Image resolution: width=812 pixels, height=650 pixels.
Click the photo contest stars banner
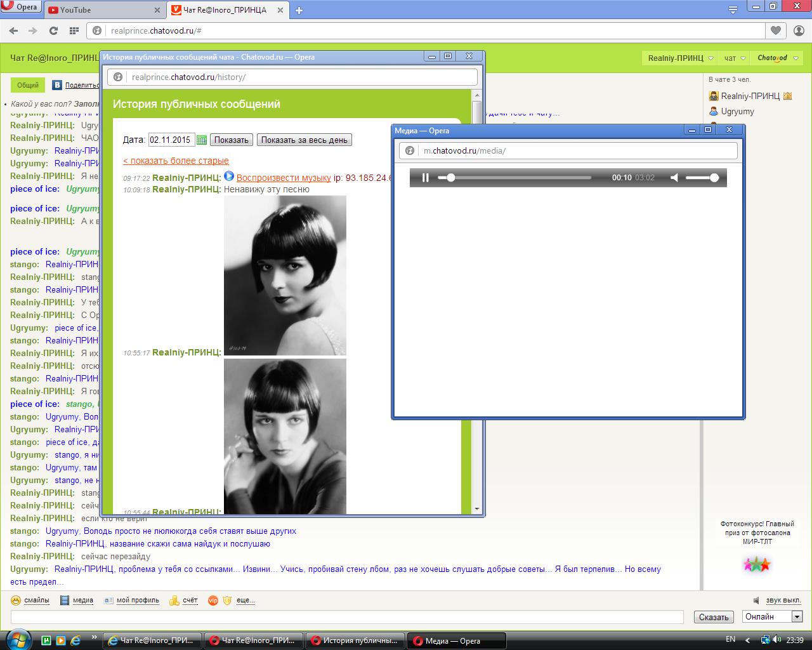[x=757, y=564]
